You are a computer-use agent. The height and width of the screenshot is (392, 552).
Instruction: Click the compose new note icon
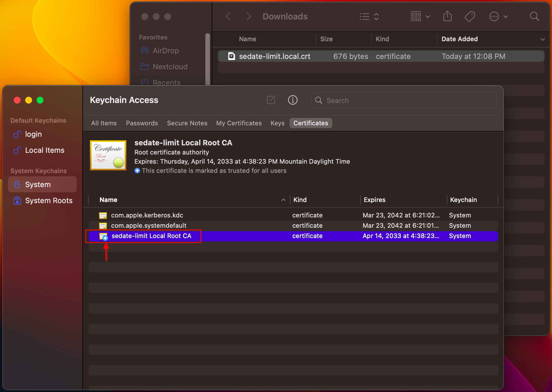pyautogui.click(x=271, y=100)
